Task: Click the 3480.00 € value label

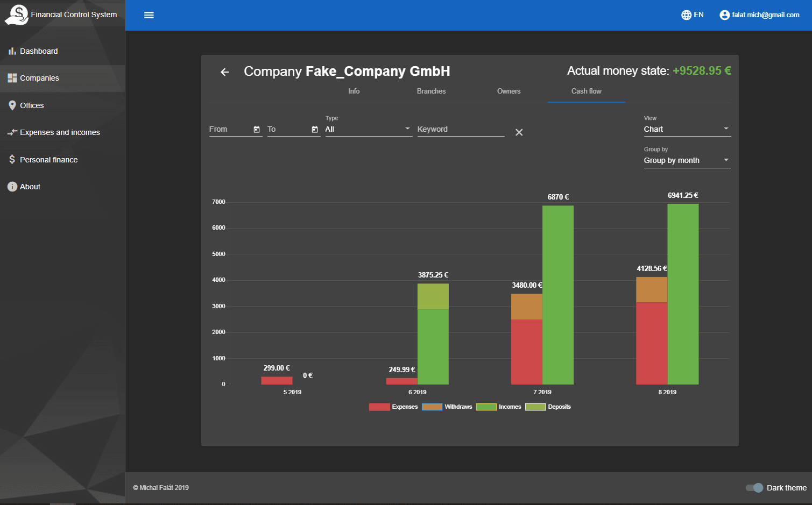Action: [527, 285]
